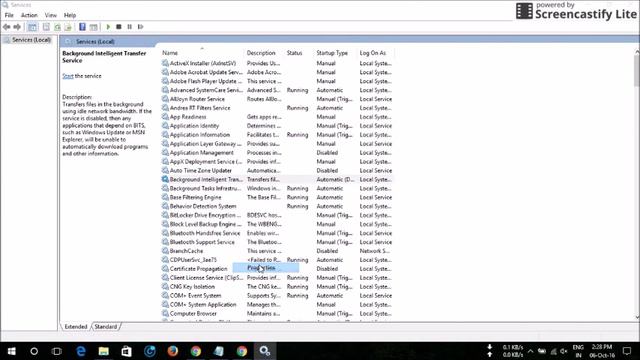Click the gear icon beside BranchCache
The width and height of the screenshot is (640, 360).
[165, 251]
